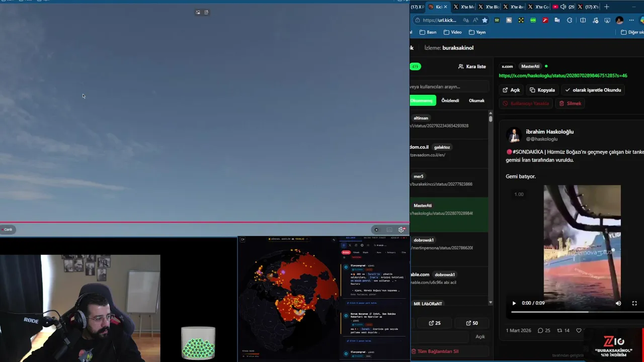Switch to the X'te Blo browser tab

pos(488,7)
